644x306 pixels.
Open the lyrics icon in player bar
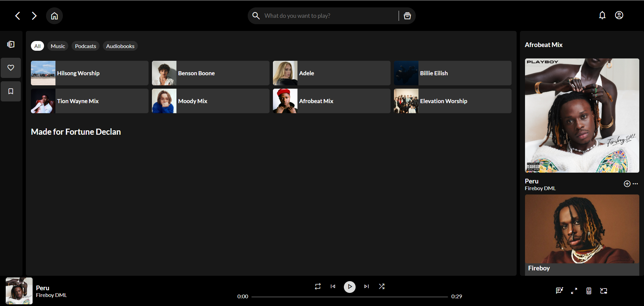[x=559, y=291]
